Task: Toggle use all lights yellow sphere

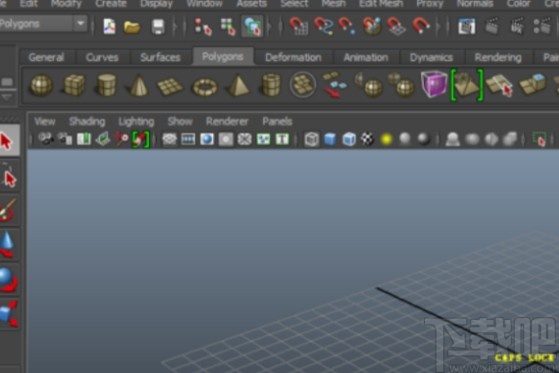Action: (x=386, y=139)
